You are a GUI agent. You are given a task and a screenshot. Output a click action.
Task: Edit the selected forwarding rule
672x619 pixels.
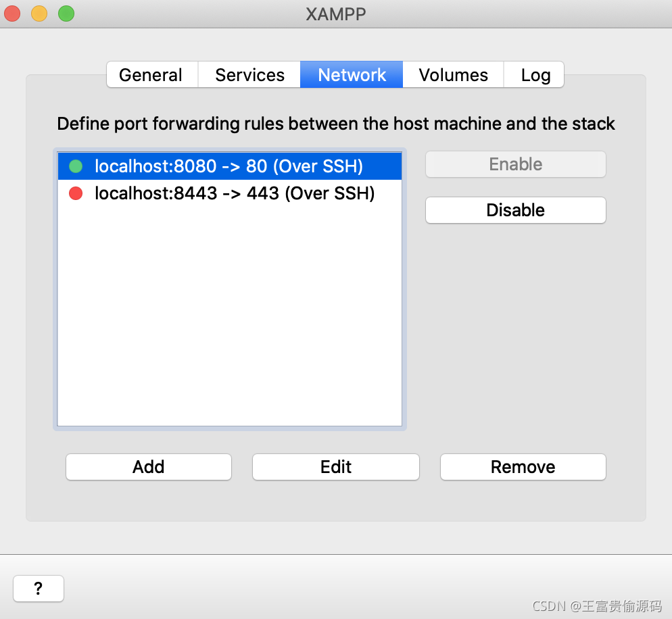pos(335,467)
